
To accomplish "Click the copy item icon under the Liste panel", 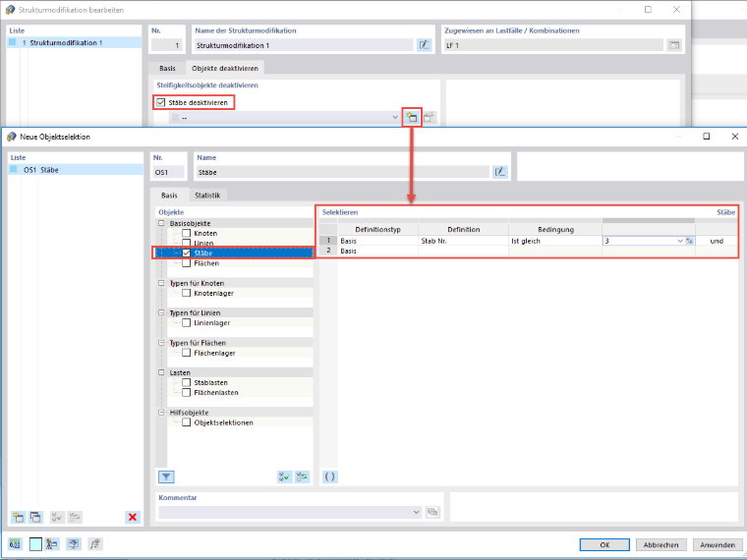I will 35,517.
